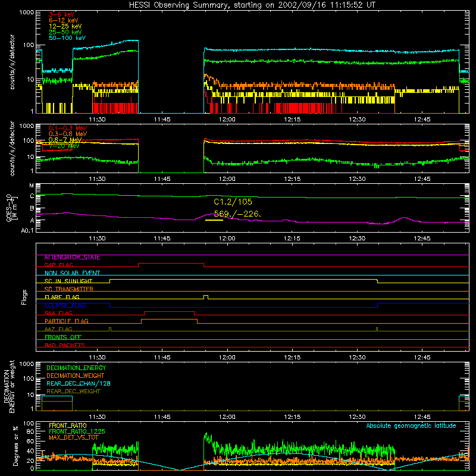Viewport: 476px width, 476px height.
Task: Click the orange 'MAX_DET_VS_TOT' legend label
Action: [73, 437]
